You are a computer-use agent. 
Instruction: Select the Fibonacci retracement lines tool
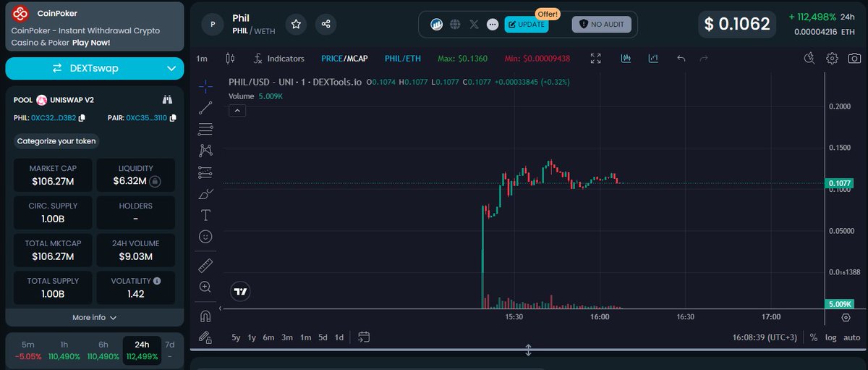coord(205,130)
